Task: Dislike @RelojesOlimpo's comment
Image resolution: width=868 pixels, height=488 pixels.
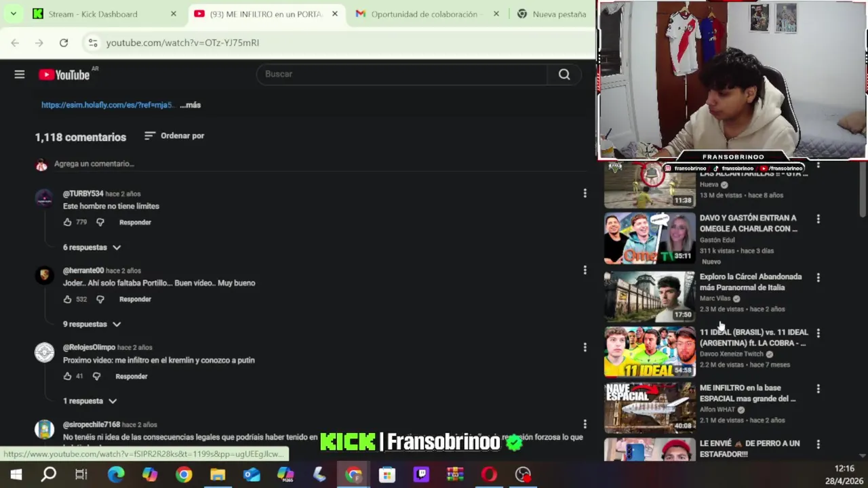Action: click(96, 376)
